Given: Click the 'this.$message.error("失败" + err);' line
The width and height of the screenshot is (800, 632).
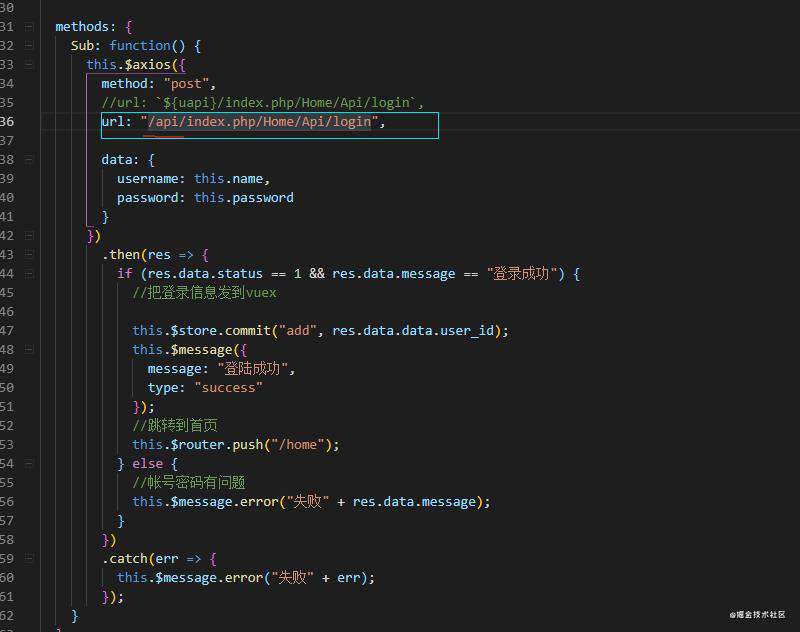Looking at the screenshot, I should [x=246, y=578].
